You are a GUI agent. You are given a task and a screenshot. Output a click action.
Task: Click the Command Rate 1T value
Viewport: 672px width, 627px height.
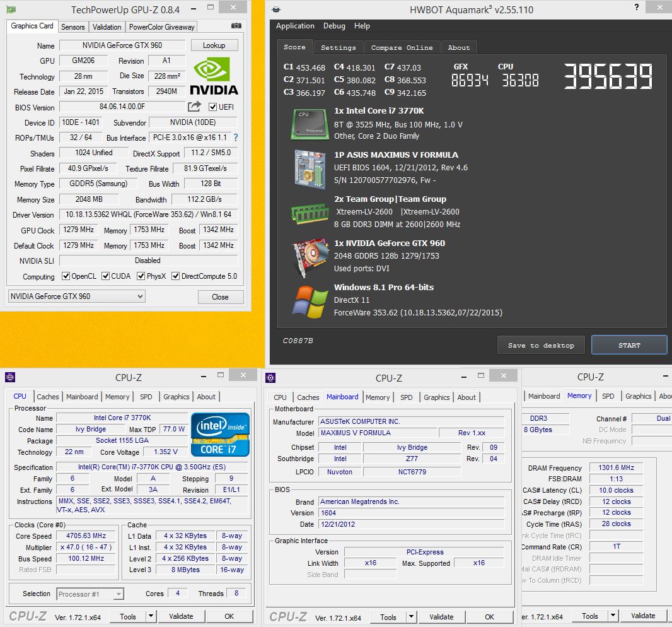(616, 546)
